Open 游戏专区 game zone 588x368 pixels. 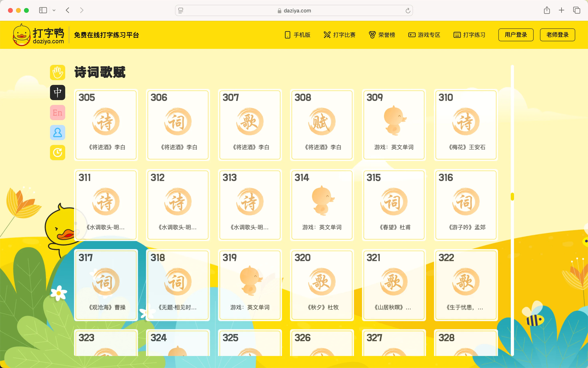tap(424, 35)
